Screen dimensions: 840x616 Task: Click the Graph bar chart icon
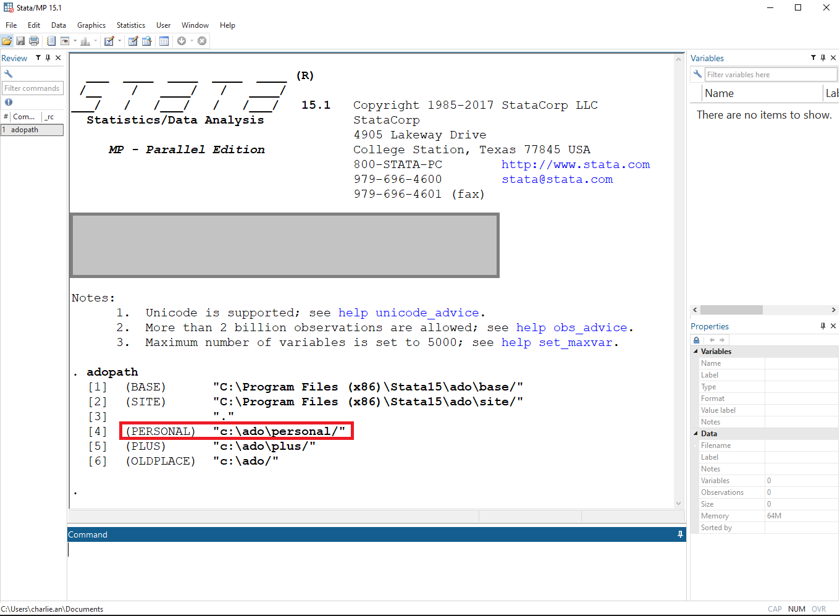(85, 41)
